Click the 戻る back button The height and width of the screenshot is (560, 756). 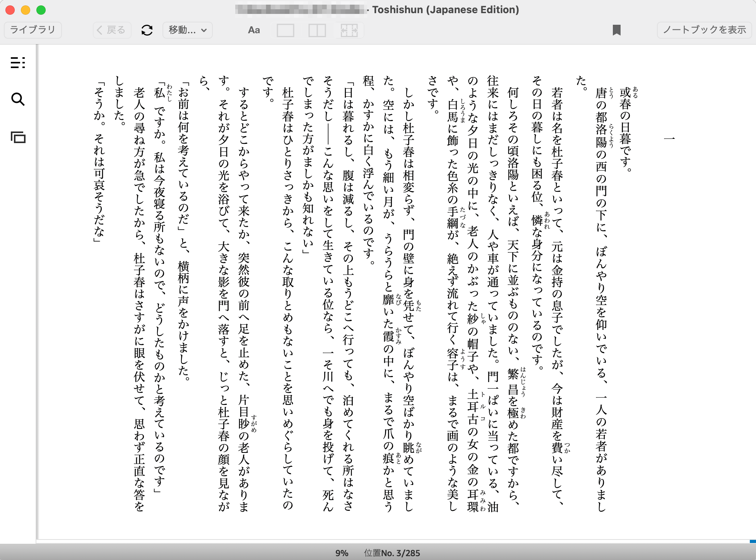tap(112, 30)
